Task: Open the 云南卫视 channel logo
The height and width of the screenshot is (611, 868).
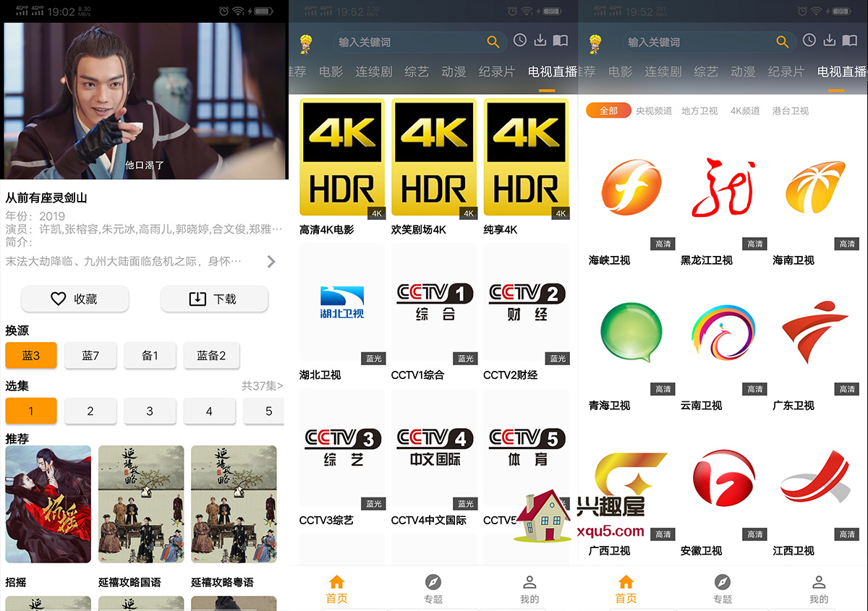Action: click(x=723, y=335)
